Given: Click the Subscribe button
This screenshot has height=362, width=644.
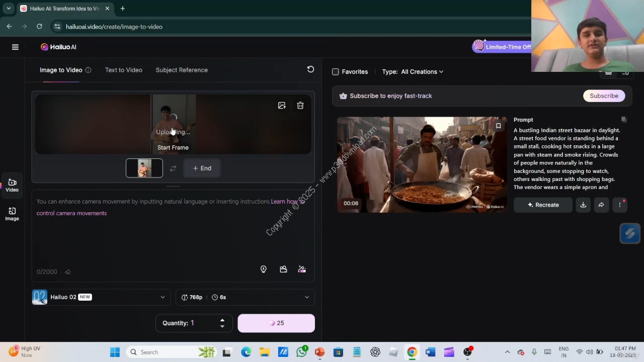Looking at the screenshot, I should click(x=604, y=96).
